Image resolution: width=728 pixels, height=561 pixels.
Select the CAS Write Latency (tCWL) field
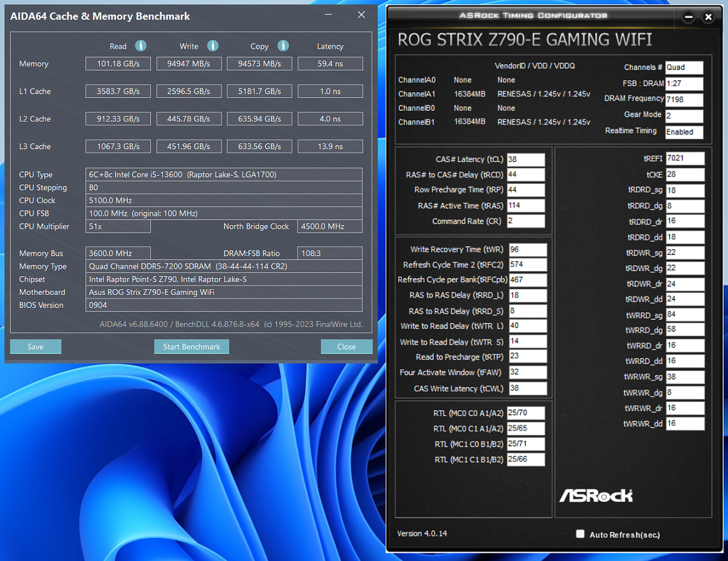coord(528,388)
